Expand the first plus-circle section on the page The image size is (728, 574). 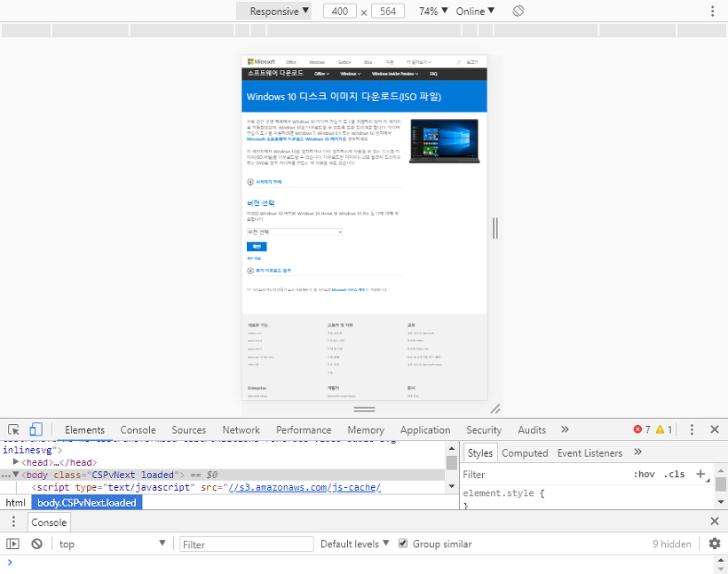[250, 182]
